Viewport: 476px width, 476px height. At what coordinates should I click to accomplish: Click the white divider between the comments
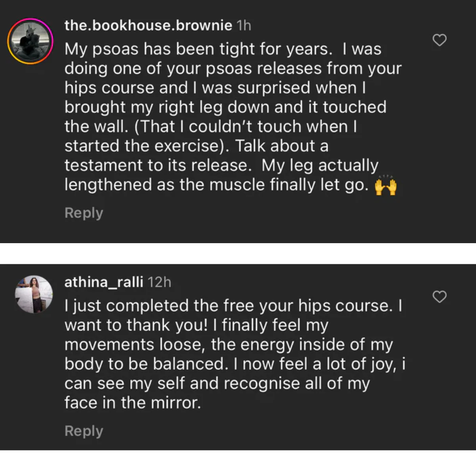pos(238,253)
